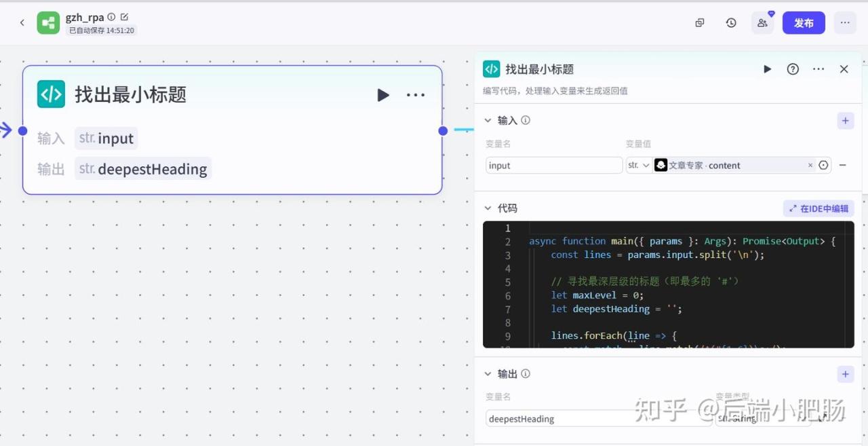Viewport: 868px width, 446px height.
Task: Add a new output variable
Action: (846, 374)
